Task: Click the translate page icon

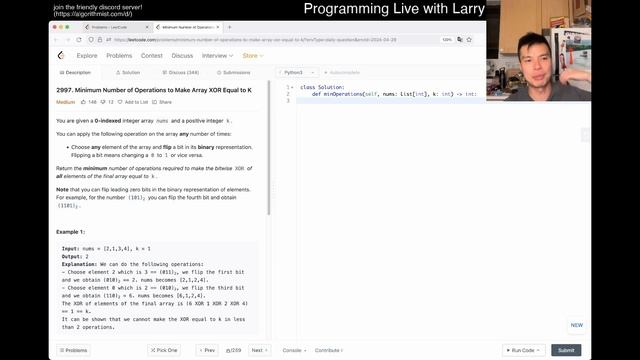Action: [x=460, y=40]
